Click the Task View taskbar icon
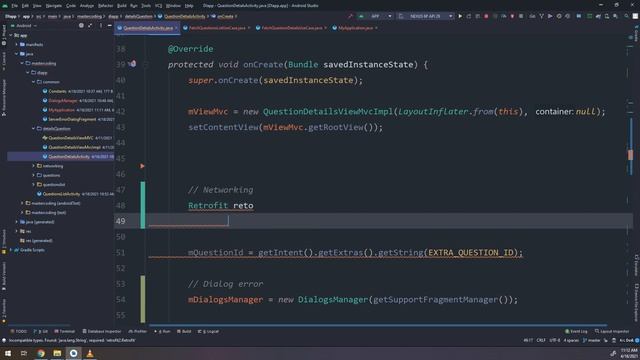 (24, 353)
